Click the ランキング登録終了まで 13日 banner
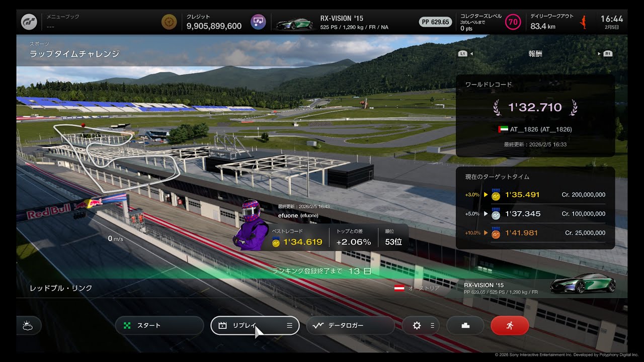Image resolution: width=644 pixels, height=362 pixels. 322,271
